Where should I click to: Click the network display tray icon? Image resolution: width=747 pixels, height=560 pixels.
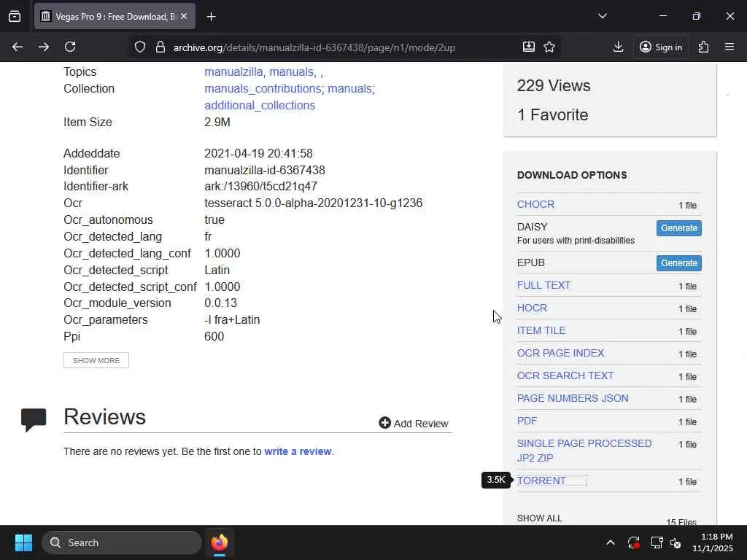657,542
